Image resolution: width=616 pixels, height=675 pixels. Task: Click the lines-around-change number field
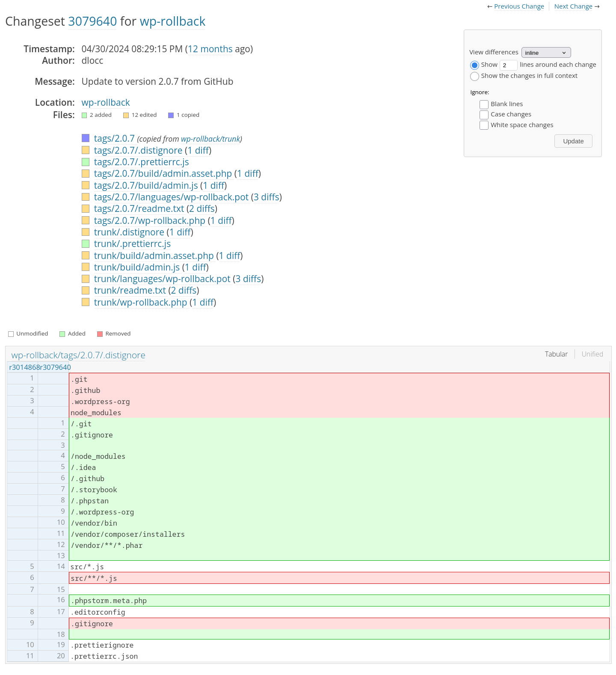508,65
